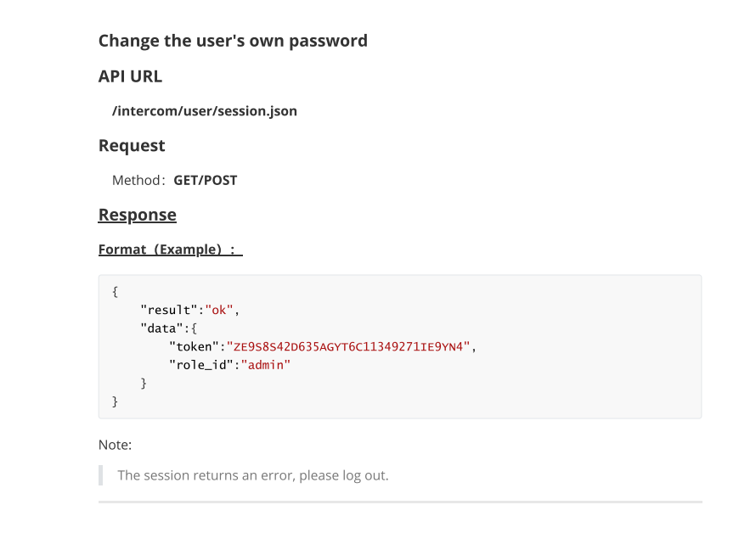Open the underlined Response heading link

[138, 215]
